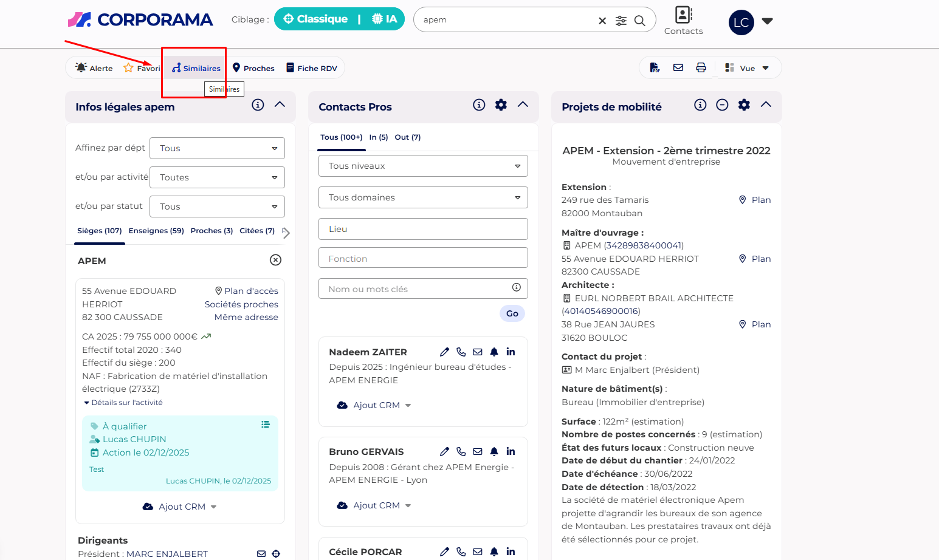
Task: Open the Tous niveaux dropdown
Action: coord(423,166)
